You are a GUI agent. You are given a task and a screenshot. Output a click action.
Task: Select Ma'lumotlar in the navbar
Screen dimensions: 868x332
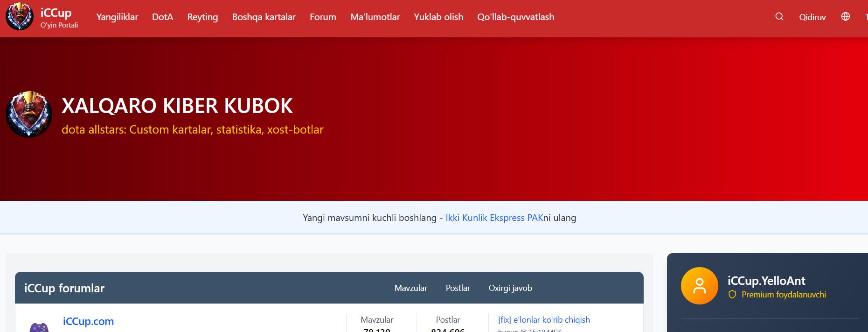pyautogui.click(x=375, y=17)
